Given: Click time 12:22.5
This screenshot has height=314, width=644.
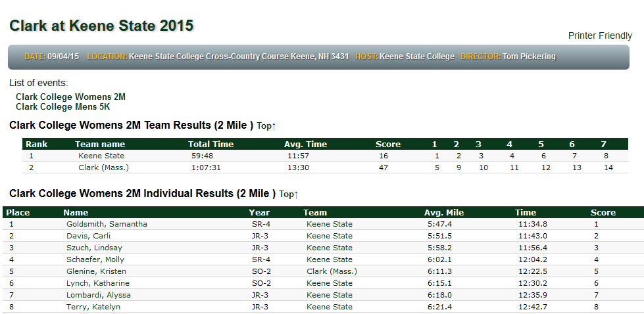Looking at the screenshot, I should (533, 272).
